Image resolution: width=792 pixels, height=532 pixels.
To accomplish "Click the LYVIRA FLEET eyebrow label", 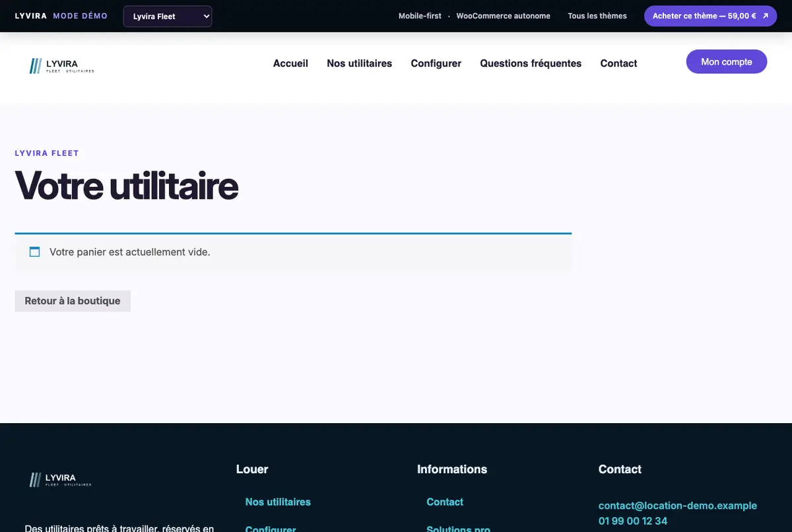I will point(47,153).
